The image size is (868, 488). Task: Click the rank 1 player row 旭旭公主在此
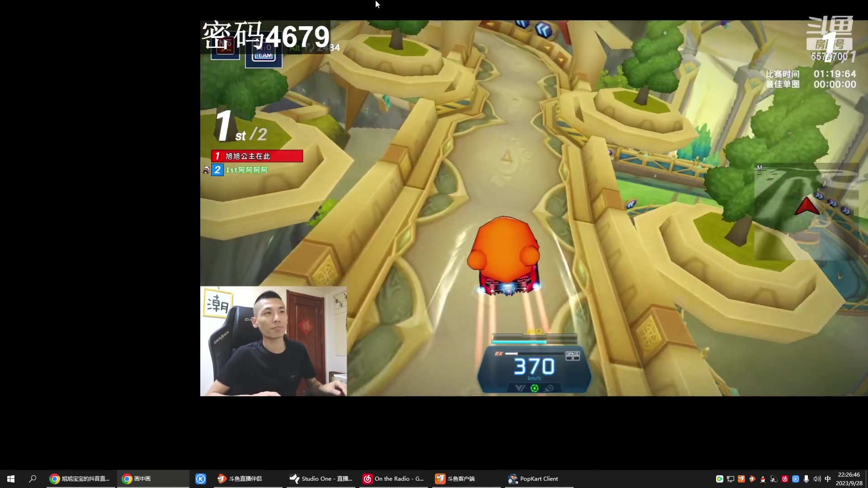[x=257, y=156]
